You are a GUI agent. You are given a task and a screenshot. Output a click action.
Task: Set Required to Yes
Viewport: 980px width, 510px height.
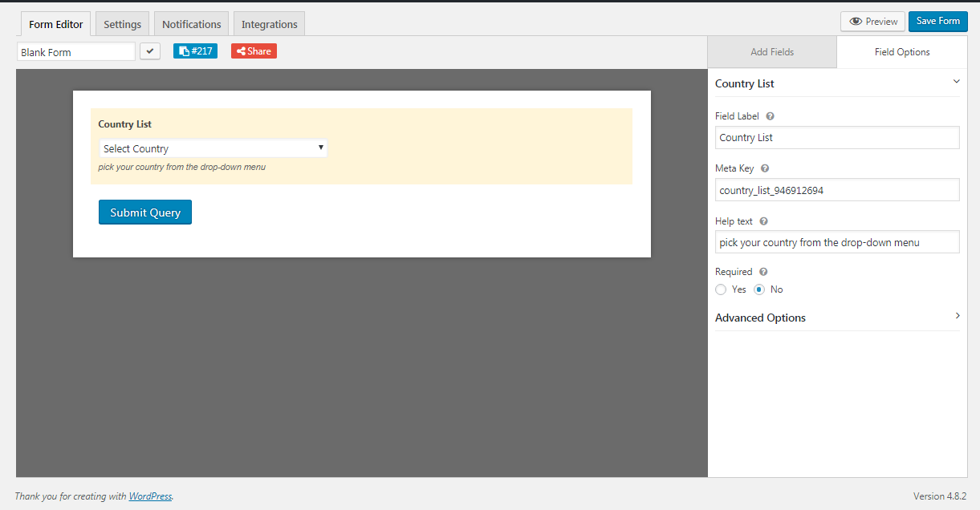pyautogui.click(x=721, y=289)
